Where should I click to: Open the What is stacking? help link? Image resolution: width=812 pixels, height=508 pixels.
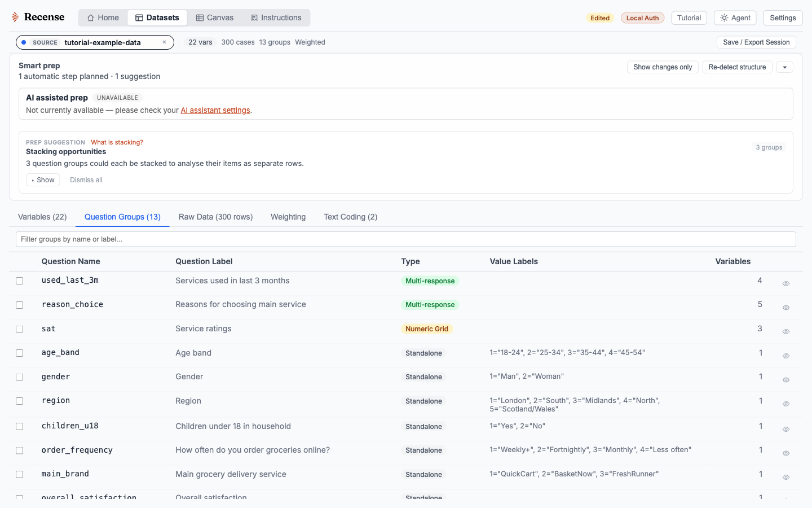tap(117, 142)
